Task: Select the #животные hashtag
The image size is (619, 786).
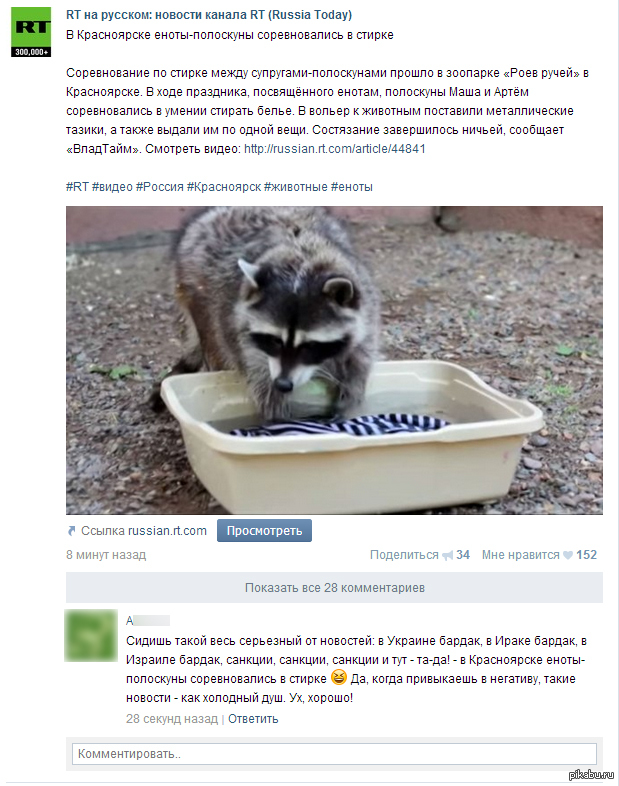Action: pyautogui.click(x=296, y=187)
